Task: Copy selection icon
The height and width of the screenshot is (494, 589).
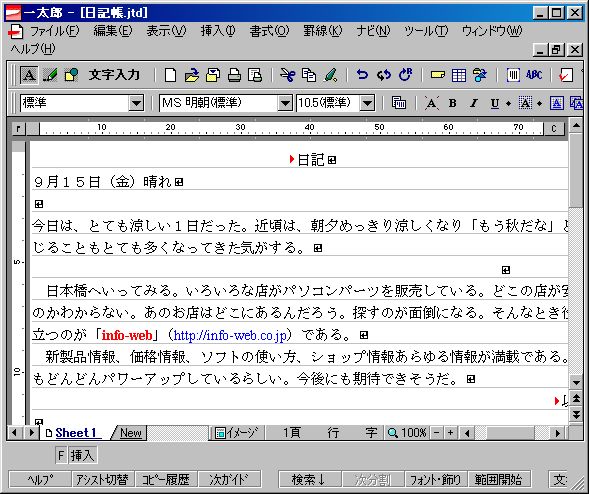Action: [x=309, y=75]
